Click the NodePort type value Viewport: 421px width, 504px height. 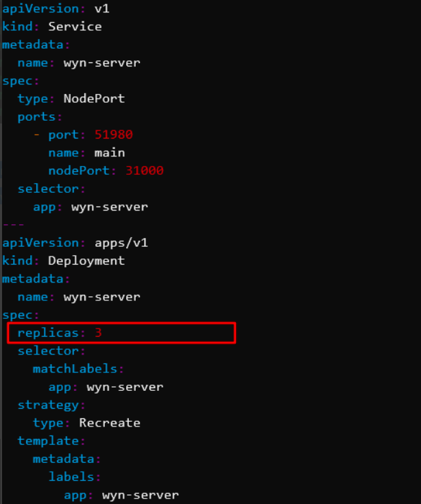[94, 99]
